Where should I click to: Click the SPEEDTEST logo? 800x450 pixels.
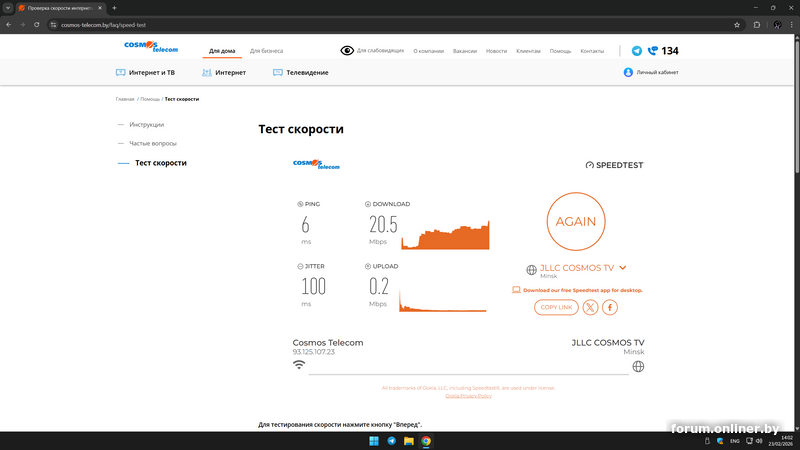pyautogui.click(x=614, y=165)
